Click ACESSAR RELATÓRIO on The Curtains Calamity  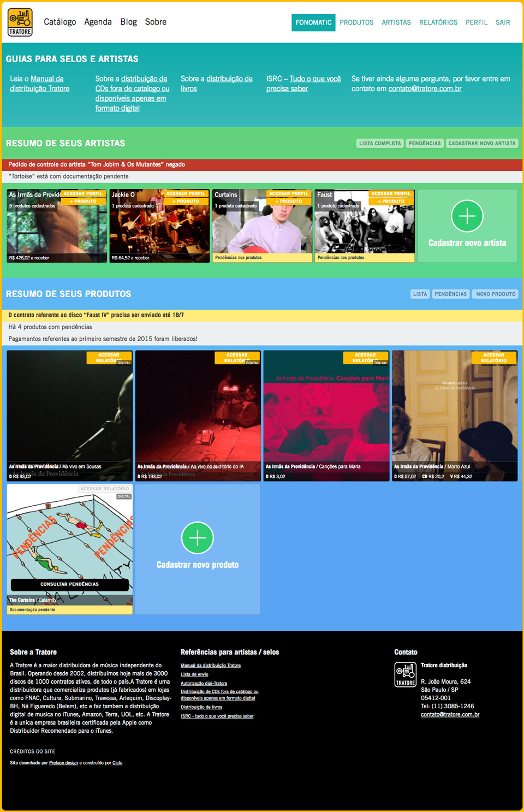(105, 489)
